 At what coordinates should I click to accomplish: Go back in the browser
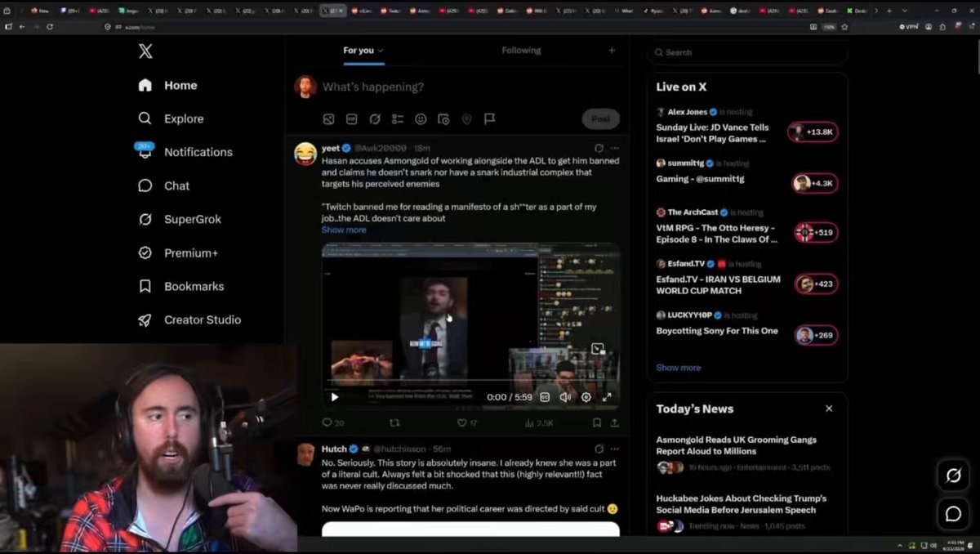point(21,27)
